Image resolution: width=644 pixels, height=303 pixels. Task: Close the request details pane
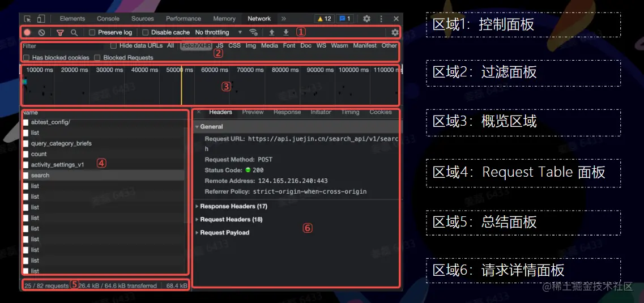199,112
